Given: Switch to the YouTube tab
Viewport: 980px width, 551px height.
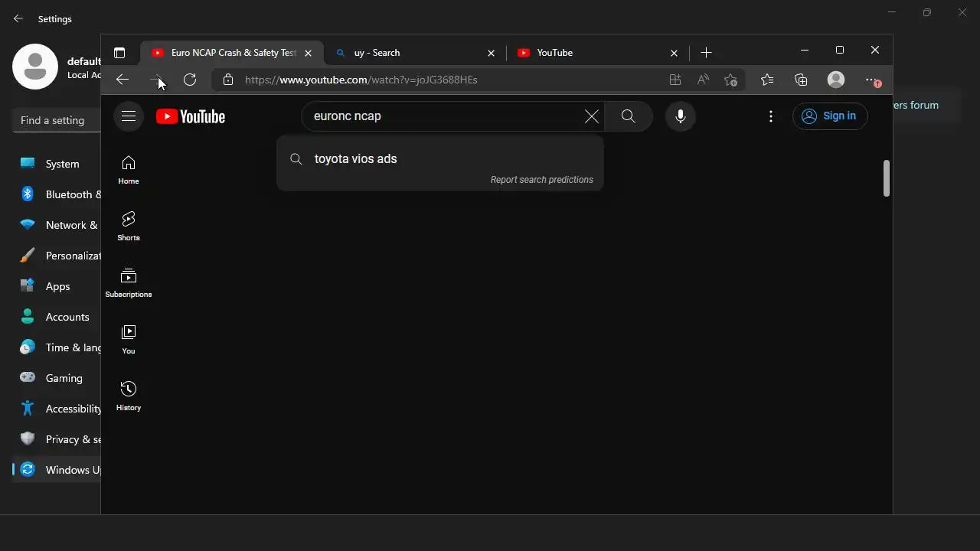Looking at the screenshot, I should (597, 53).
